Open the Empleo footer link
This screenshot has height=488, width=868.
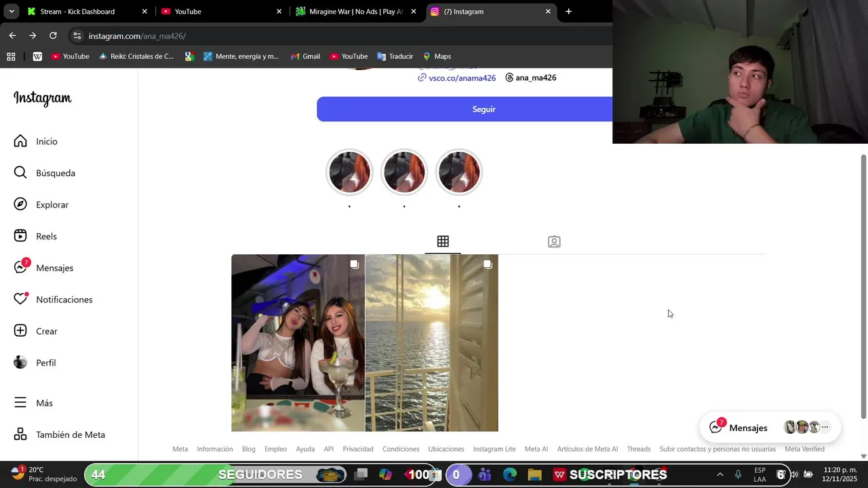click(275, 449)
